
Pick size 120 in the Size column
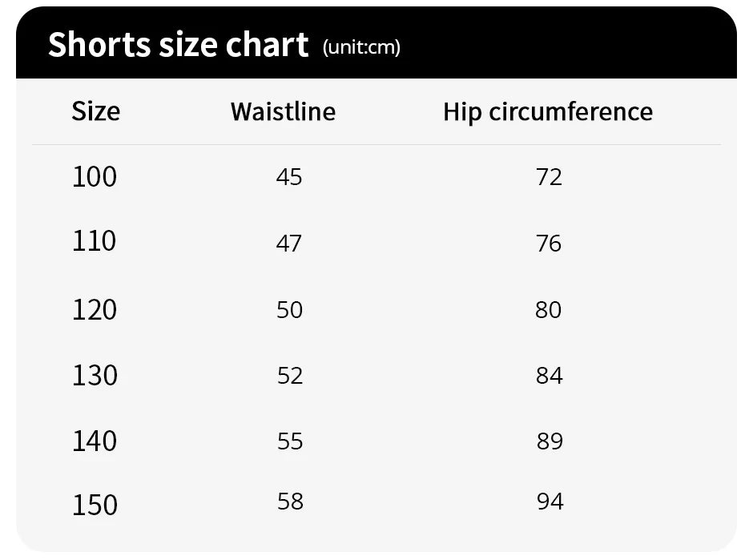click(x=95, y=309)
